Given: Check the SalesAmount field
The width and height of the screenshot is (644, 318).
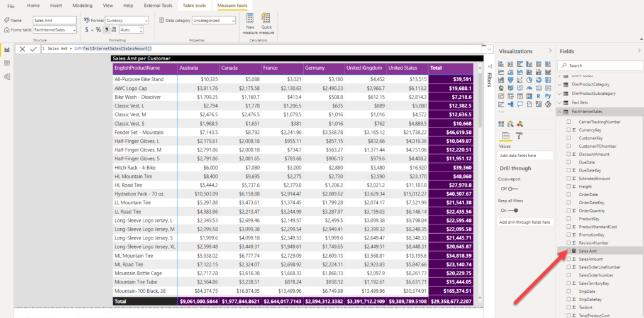Looking at the screenshot, I should click(x=569, y=259).
